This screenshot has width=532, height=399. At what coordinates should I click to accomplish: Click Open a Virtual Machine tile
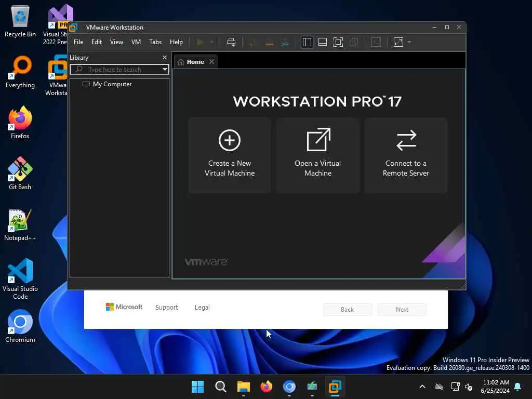pyautogui.click(x=318, y=155)
